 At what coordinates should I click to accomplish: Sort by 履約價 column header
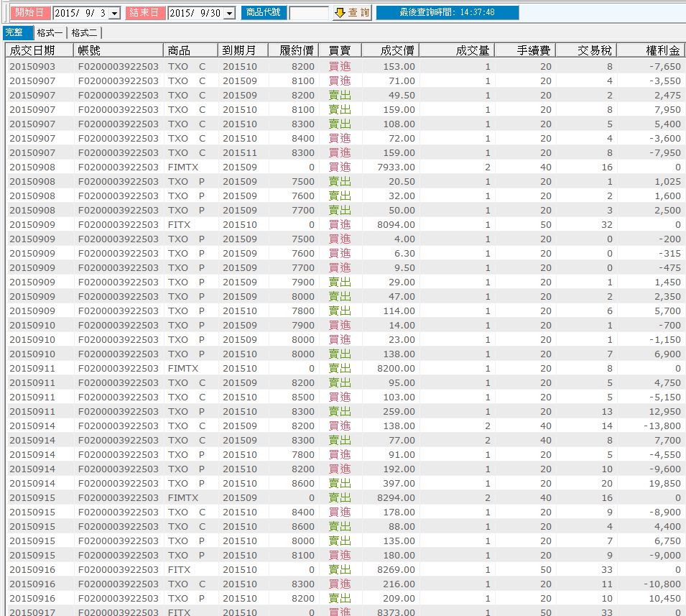click(293, 50)
